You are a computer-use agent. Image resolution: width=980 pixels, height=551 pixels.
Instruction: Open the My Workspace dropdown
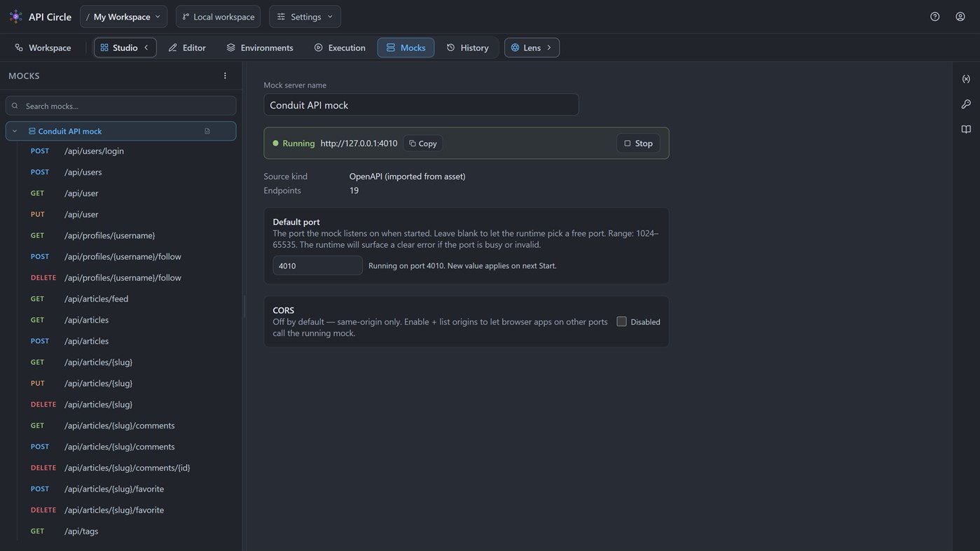(123, 17)
